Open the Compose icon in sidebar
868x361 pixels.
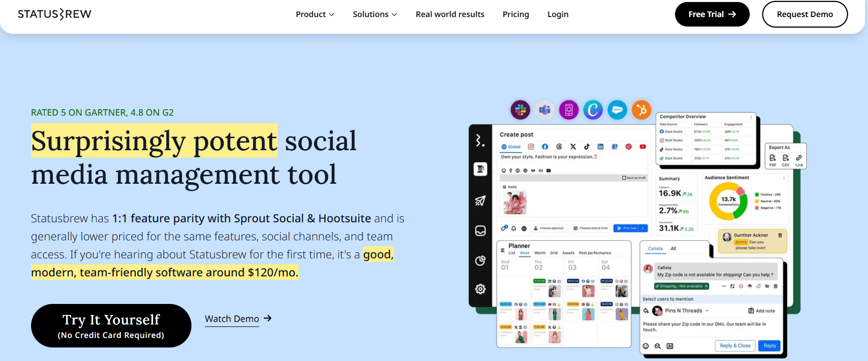(480, 169)
